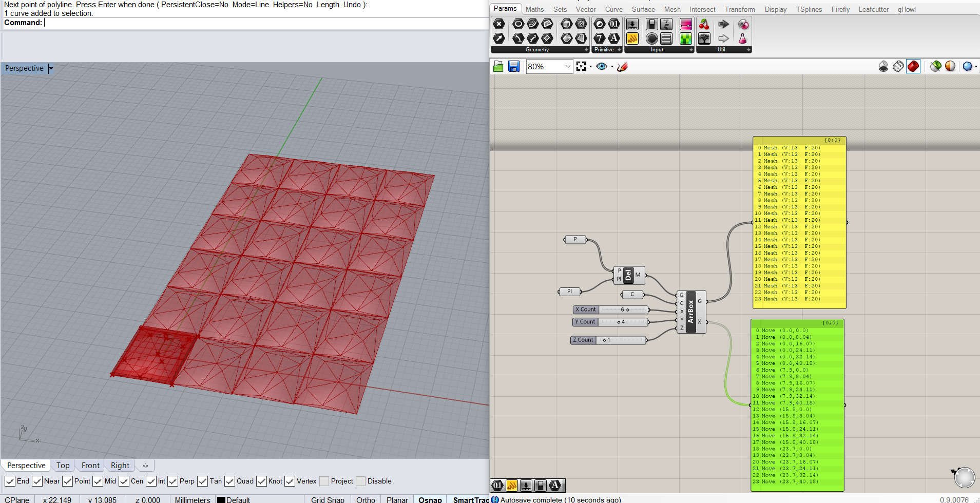Image resolution: width=980 pixels, height=503 pixels.
Task: Add a new viewport tab with plus
Action: click(x=145, y=466)
